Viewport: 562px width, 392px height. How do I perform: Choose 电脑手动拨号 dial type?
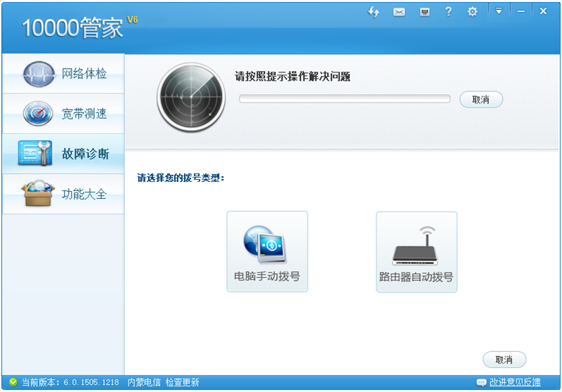click(267, 251)
